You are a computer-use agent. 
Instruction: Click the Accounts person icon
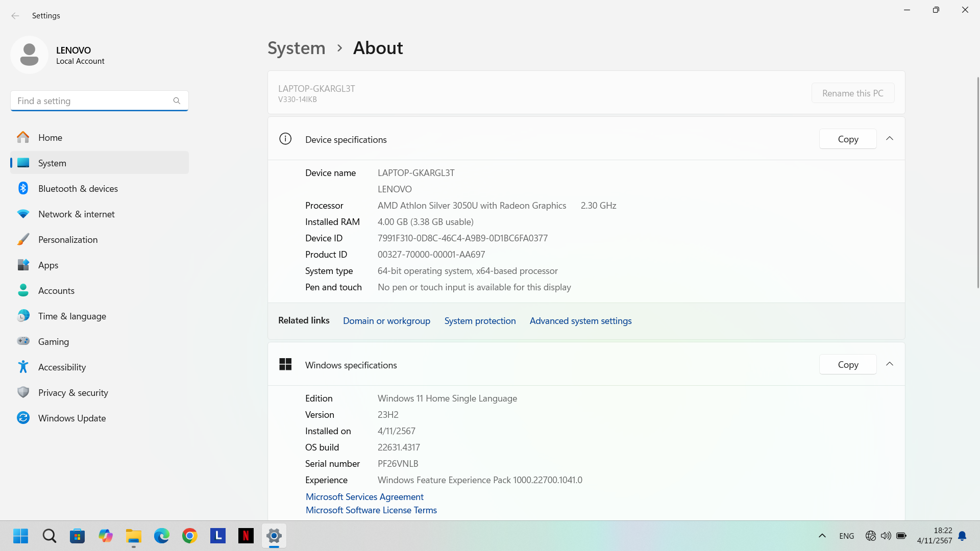[x=23, y=290]
